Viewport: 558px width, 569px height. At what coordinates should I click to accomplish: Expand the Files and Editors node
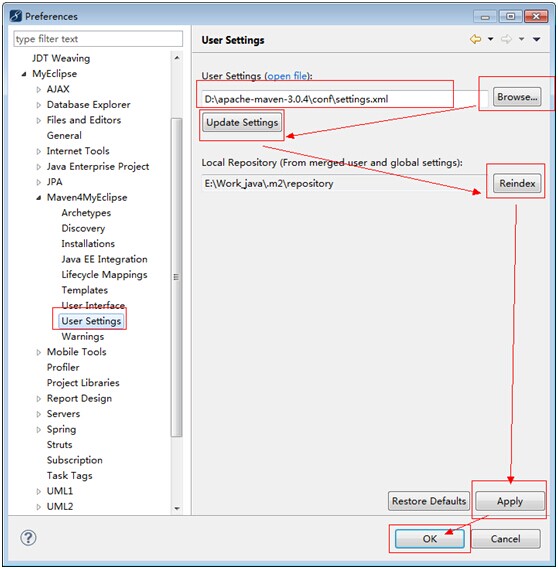tap(39, 120)
